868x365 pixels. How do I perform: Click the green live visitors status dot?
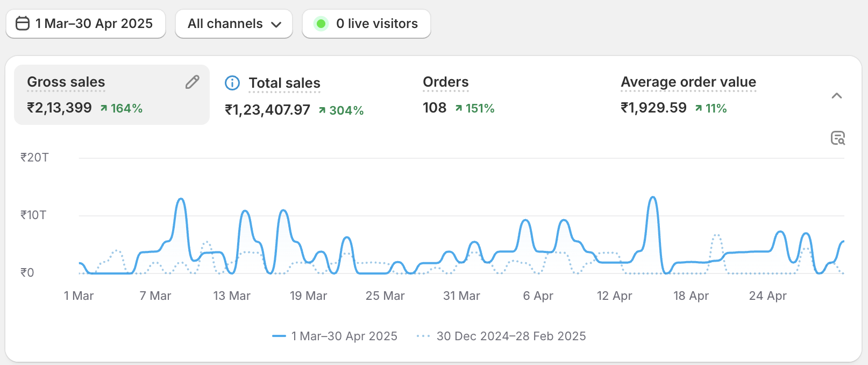click(x=321, y=24)
